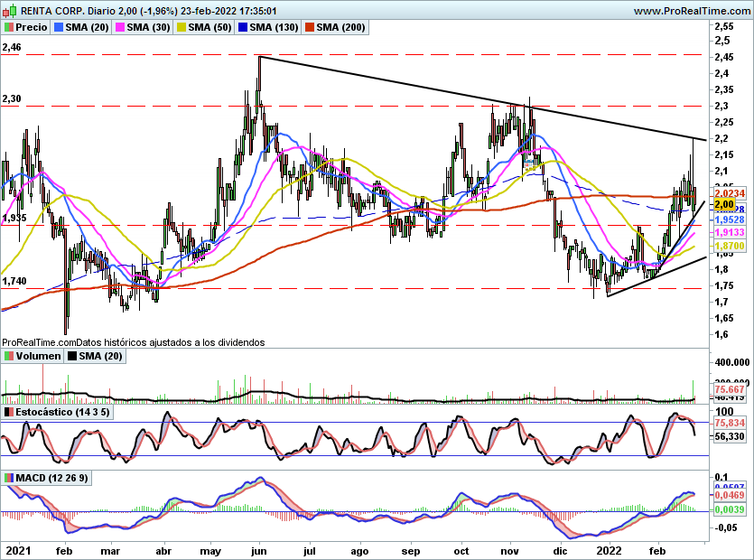The height and width of the screenshot is (560, 754).
Task: Click the Precio legend candle icon
Action: tap(9, 27)
